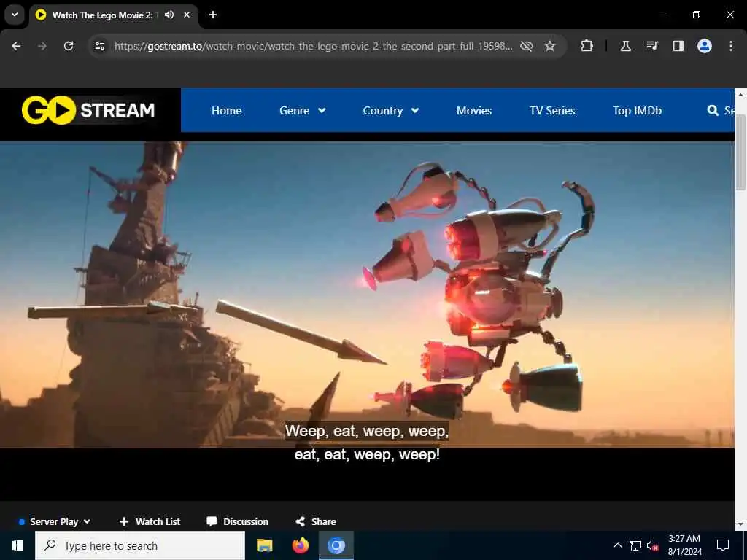Image resolution: width=747 pixels, height=560 pixels.
Task: Click the Share button
Action: point(315,521)
